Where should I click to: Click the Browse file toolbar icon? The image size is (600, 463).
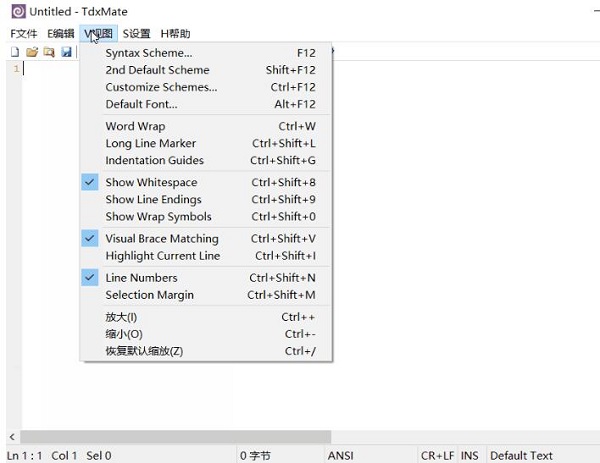point(49,52)
